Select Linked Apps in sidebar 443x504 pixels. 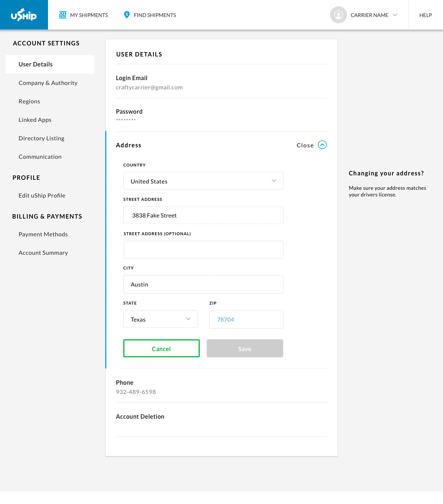[x=35, y=120]
